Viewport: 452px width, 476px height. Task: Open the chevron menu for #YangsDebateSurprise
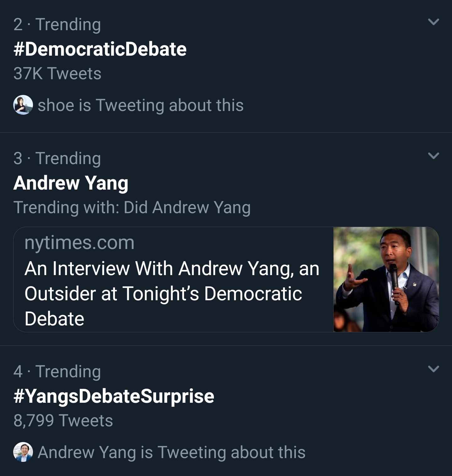pyautogui.click(x=433, y=368)
